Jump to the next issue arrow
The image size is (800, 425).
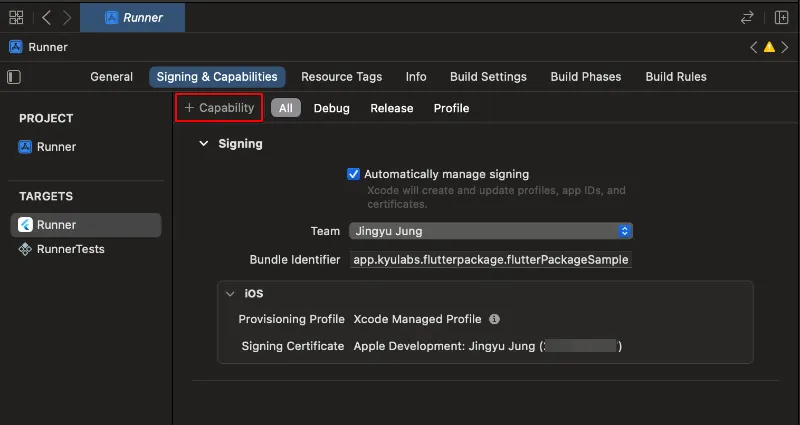coord(785,47)
